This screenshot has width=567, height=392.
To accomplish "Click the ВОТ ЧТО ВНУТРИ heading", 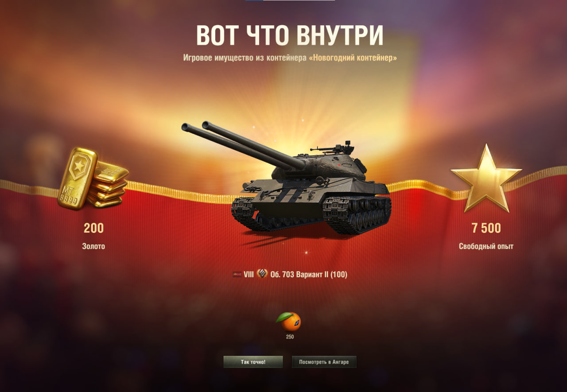I will [290, 35].
